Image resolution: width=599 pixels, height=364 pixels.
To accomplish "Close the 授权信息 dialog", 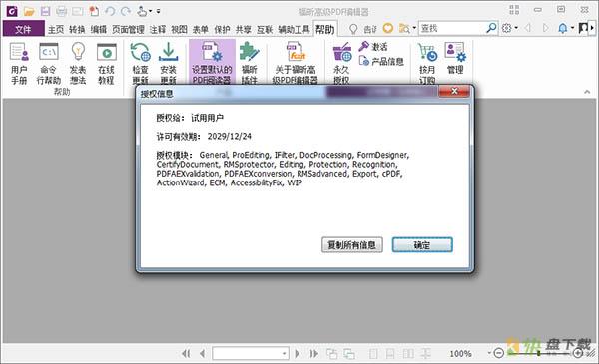I will [454, 91].
